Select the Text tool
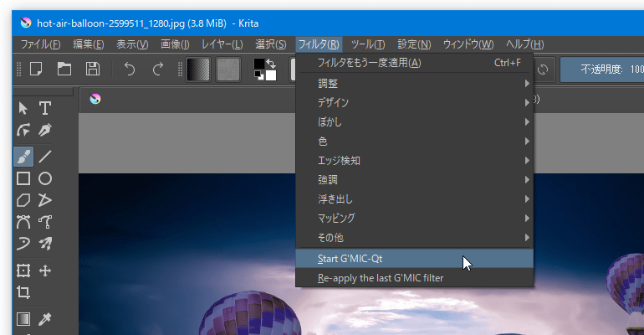 45,109
